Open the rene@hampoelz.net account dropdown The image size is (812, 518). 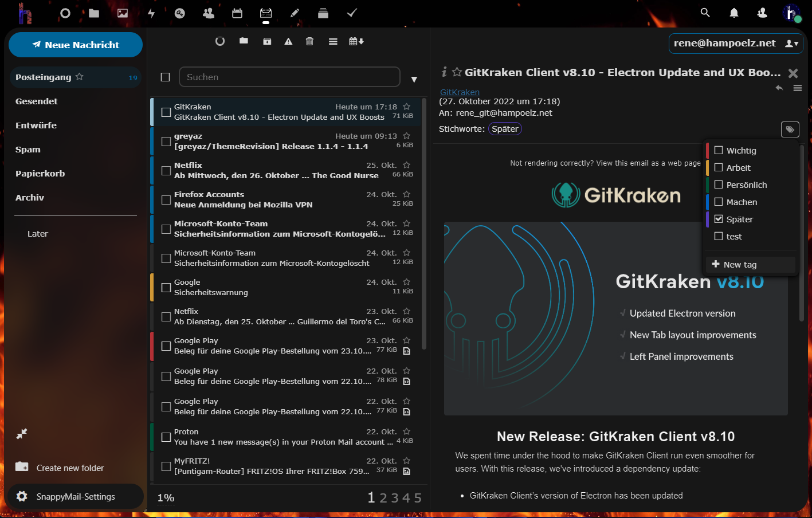[736, 44]
